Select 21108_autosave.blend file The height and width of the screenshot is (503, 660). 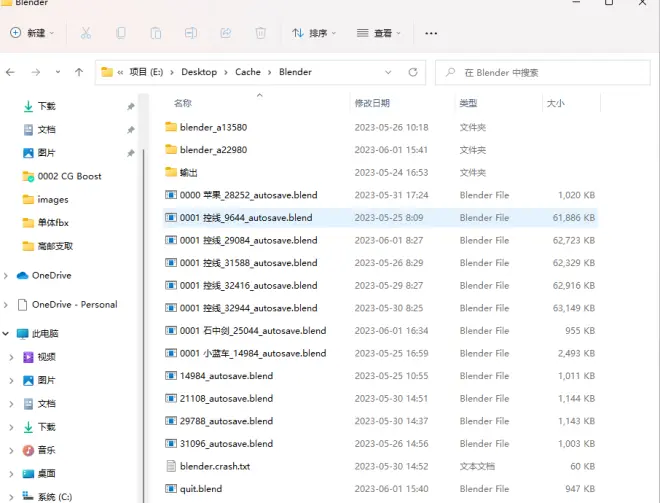(381, 398)
